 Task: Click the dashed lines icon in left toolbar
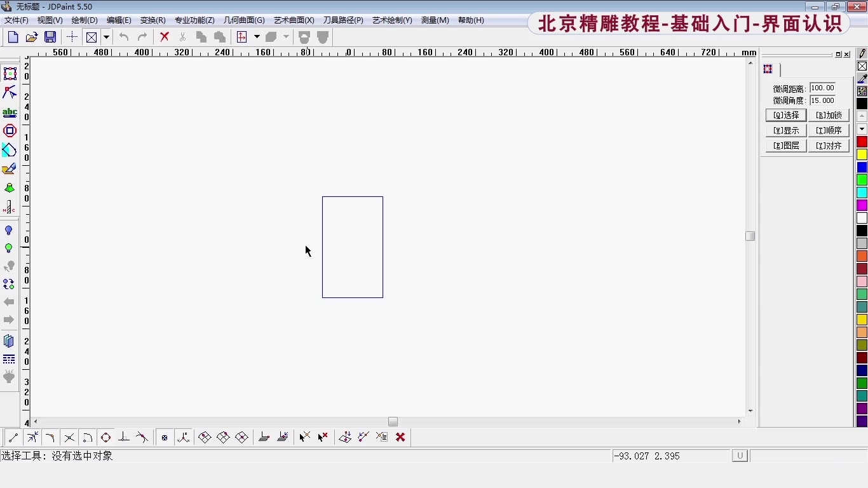point(9,360)
